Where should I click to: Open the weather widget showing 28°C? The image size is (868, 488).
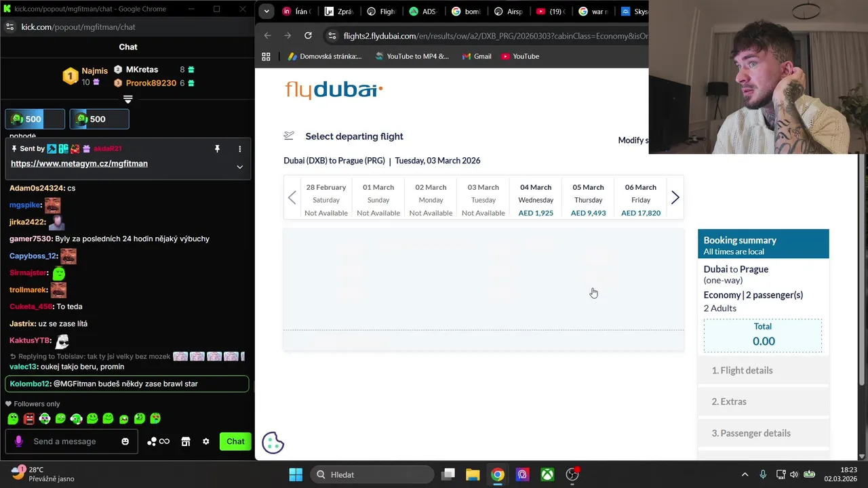pos(42,474)
